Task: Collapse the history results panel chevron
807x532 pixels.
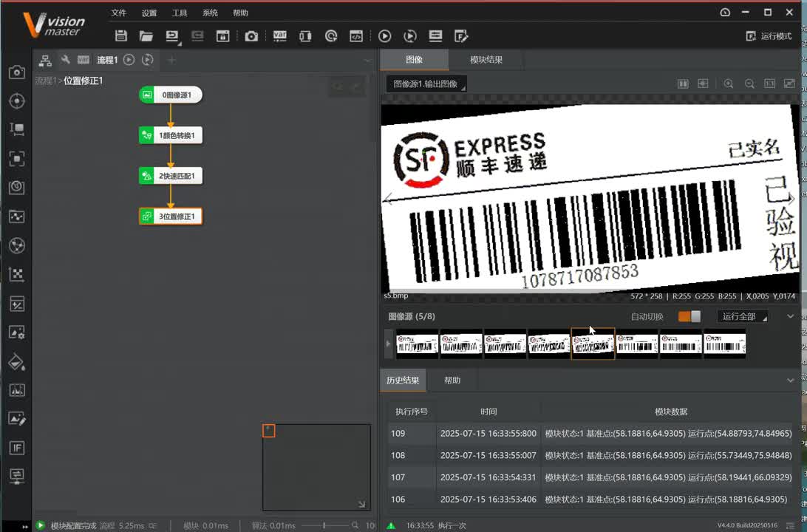Action: click(x=791, y=381)
